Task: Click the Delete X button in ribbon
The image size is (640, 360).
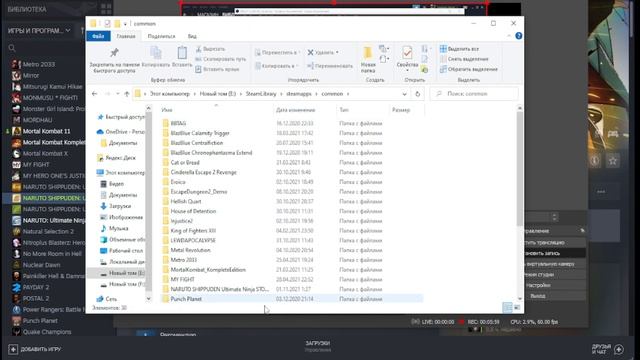Action: pos(323,53)
